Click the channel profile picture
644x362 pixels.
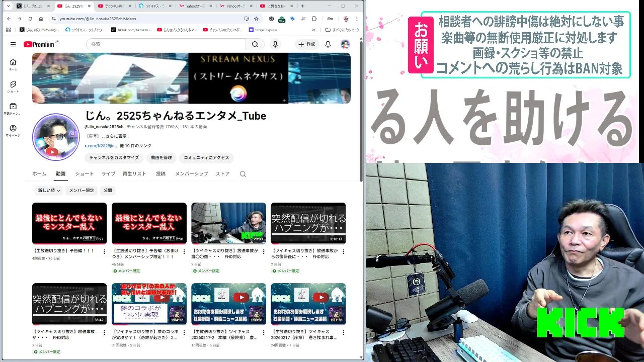pos(56,137)
